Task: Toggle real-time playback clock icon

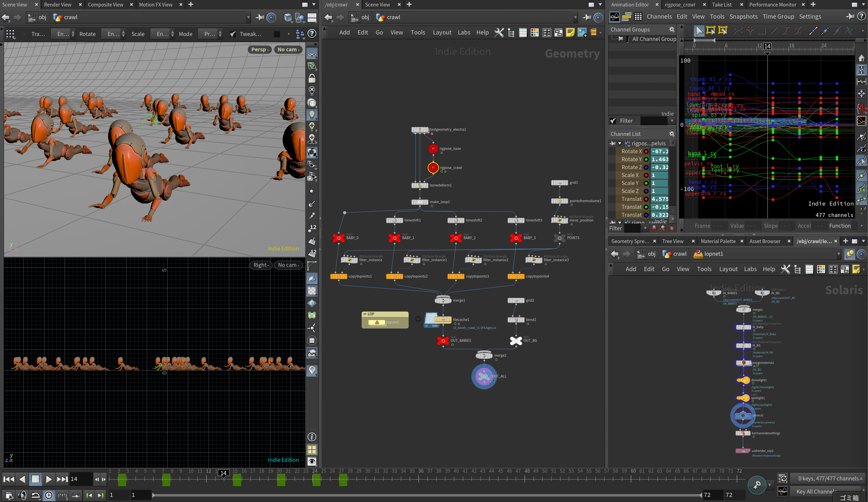Action: (x=49, y=495)
